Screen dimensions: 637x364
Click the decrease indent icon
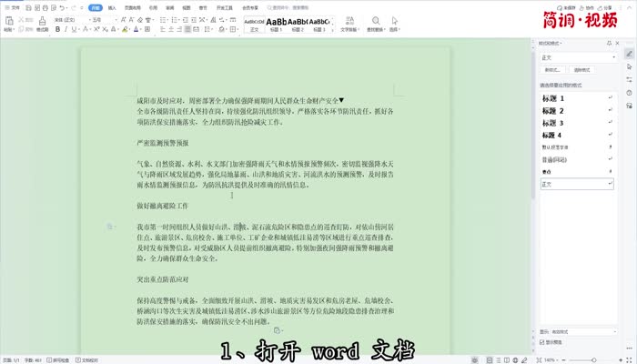point(186,19)
